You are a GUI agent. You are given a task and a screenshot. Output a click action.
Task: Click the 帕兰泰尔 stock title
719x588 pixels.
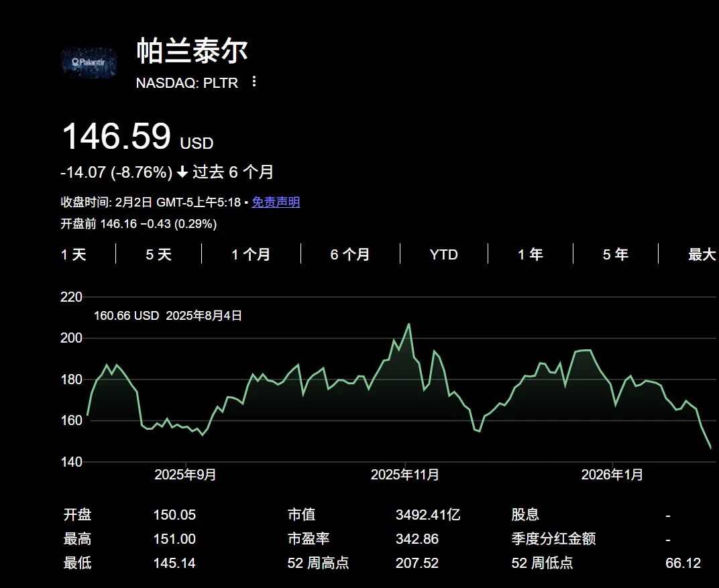192,51
